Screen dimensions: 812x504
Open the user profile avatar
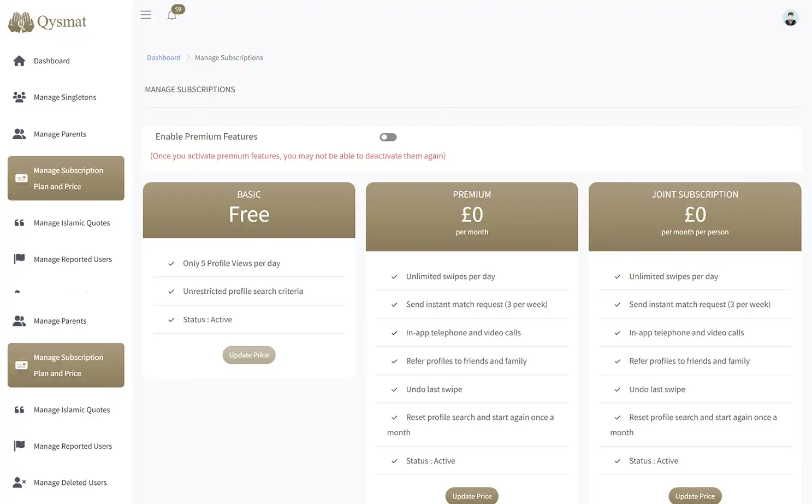click(790, 17)
